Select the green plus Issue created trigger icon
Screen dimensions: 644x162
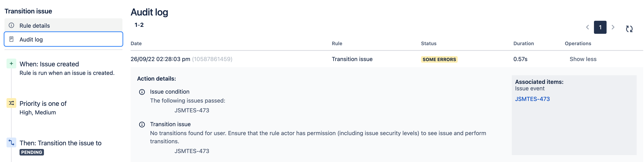click(x=11, y=64)
